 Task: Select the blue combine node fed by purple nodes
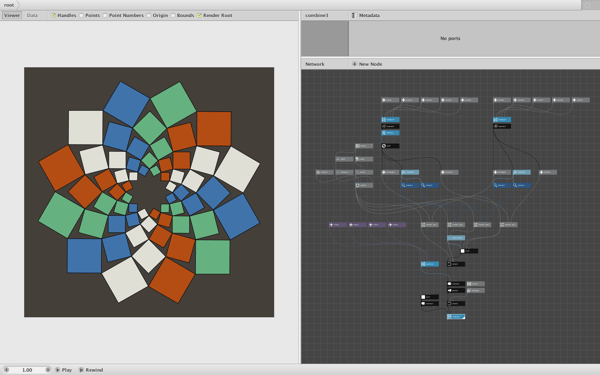(430, 264)
